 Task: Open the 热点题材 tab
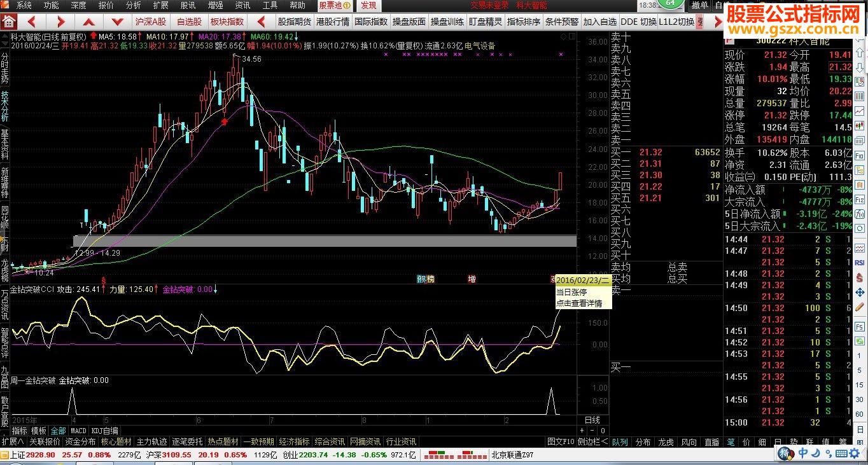tap(223, 441)
